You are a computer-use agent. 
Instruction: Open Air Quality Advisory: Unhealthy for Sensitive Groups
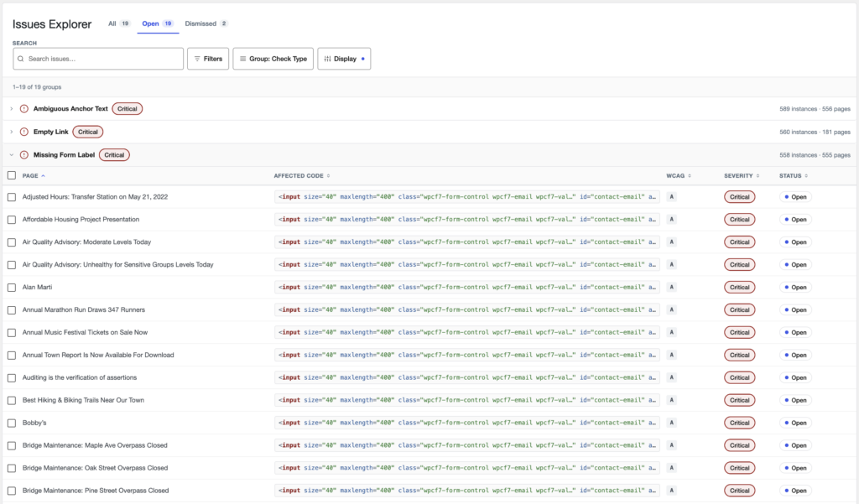tap(117, 265)
